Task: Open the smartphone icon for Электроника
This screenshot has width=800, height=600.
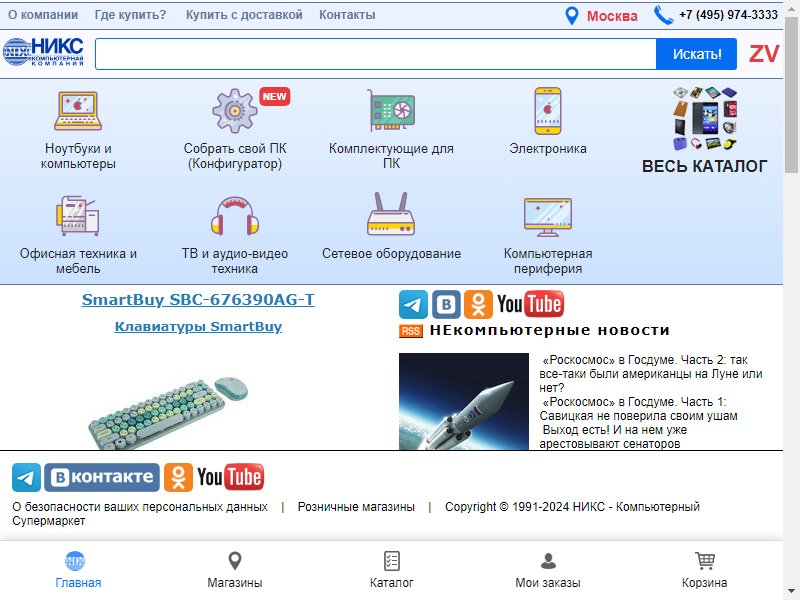Action: [548, 111]
